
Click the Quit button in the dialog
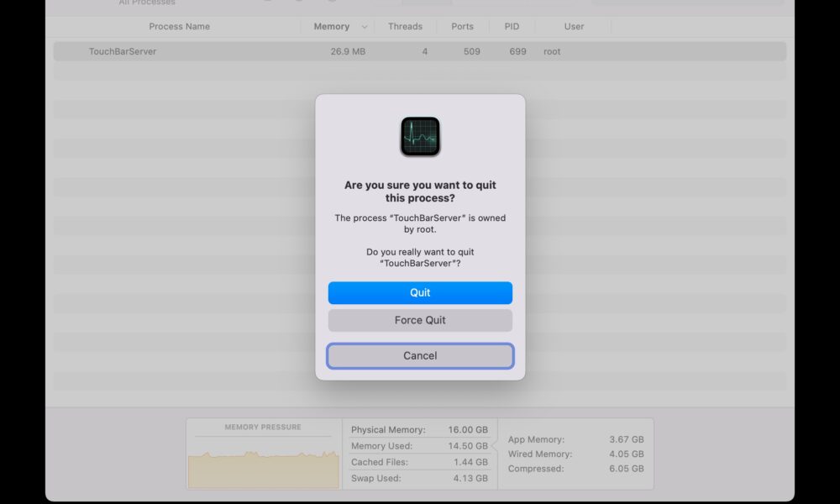click(420, 293)
